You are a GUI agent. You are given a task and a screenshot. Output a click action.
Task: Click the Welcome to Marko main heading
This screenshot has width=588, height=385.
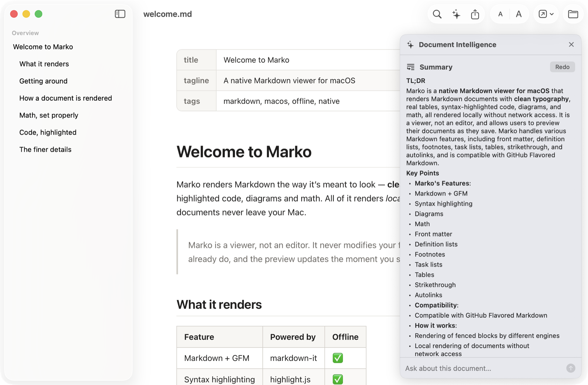click(244, 152)
